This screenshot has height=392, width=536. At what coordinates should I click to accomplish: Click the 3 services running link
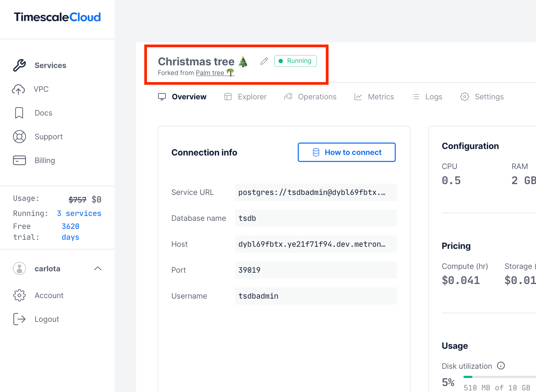point(79,213)
